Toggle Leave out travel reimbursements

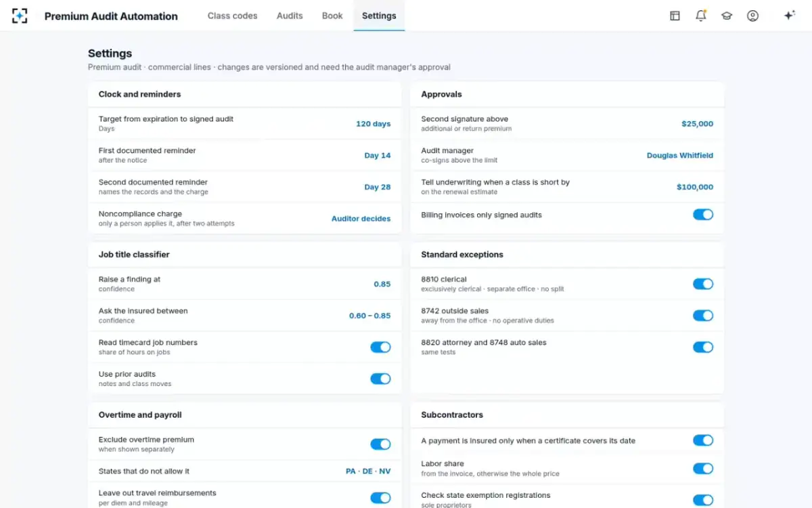click(x=380, y=498)
